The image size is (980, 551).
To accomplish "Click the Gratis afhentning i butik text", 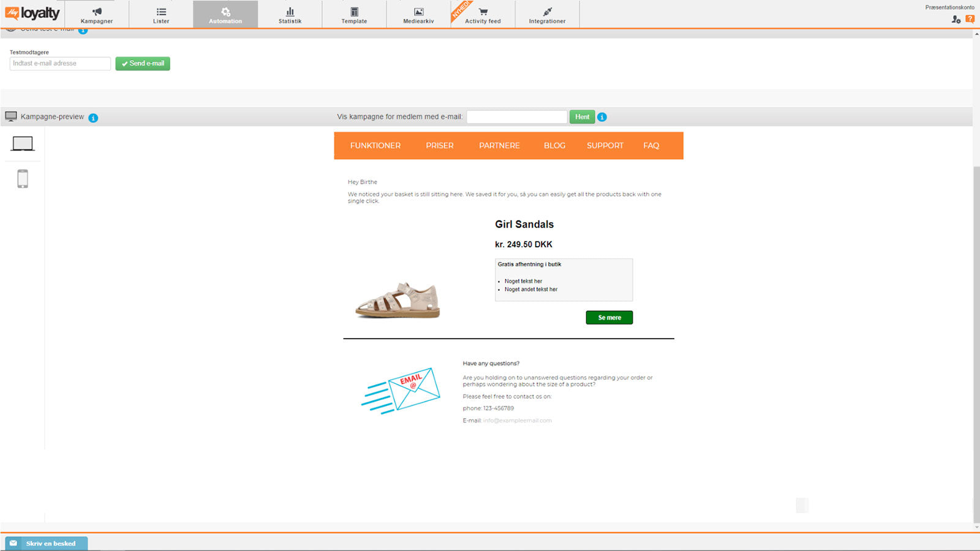I will 529,264.
